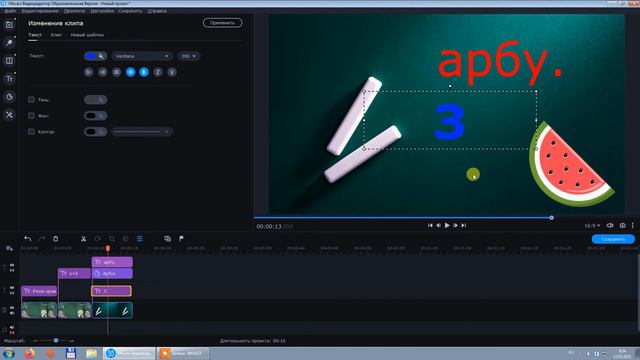The height and width of the screenshot is (360, 640).
Task: Open the Просмотр menu
Action: coord(75,11)
